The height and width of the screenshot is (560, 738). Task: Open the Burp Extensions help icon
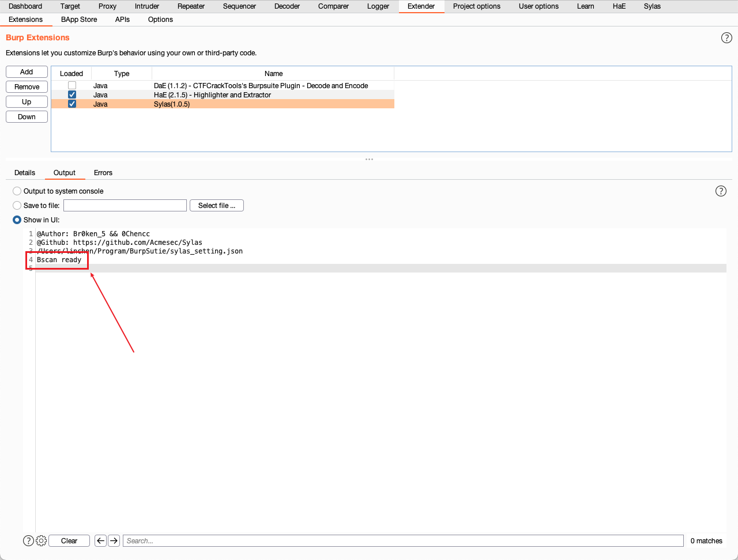click(726, 38)
